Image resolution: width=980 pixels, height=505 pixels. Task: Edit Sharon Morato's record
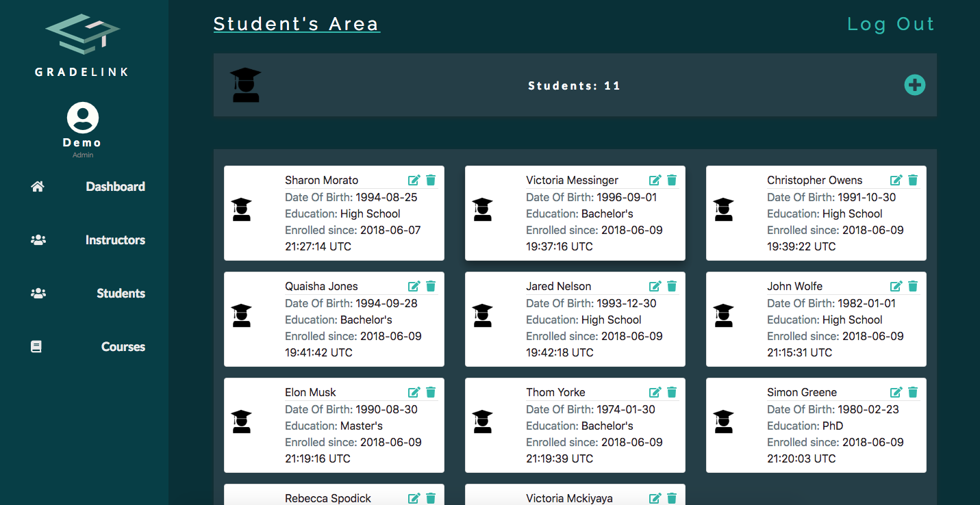414,180
